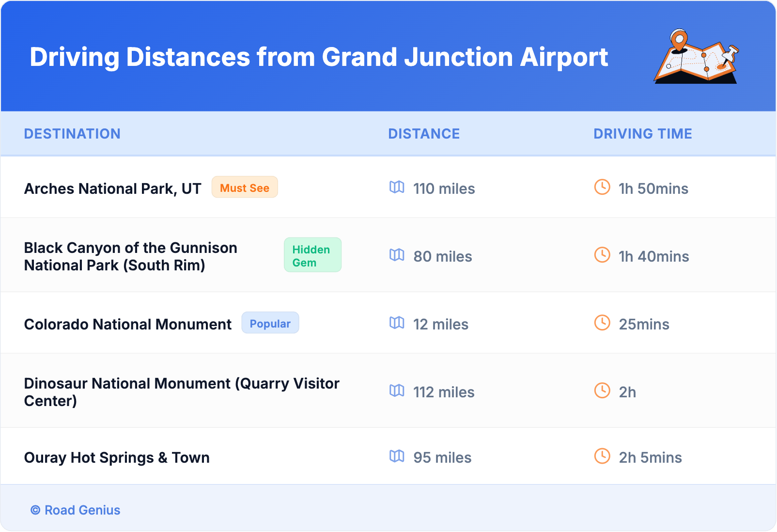The height and width of the screenshot is (532, 777).
Task: Select the Arches National Park, UT row title
Action: (112, 188)
